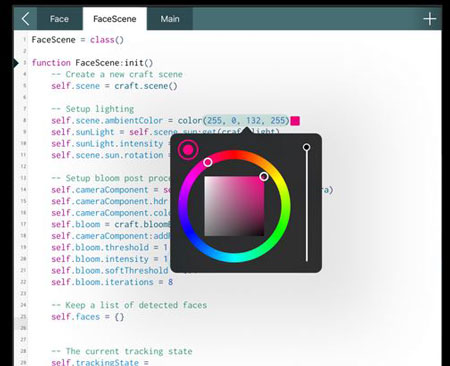Click the line 3 gutter arrow marker
450x366 pixels.
click(x=16, y=63)
